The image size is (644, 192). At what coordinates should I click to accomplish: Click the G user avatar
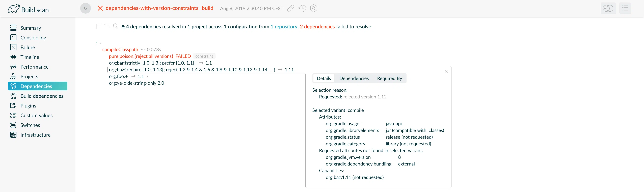click(86, 8)
